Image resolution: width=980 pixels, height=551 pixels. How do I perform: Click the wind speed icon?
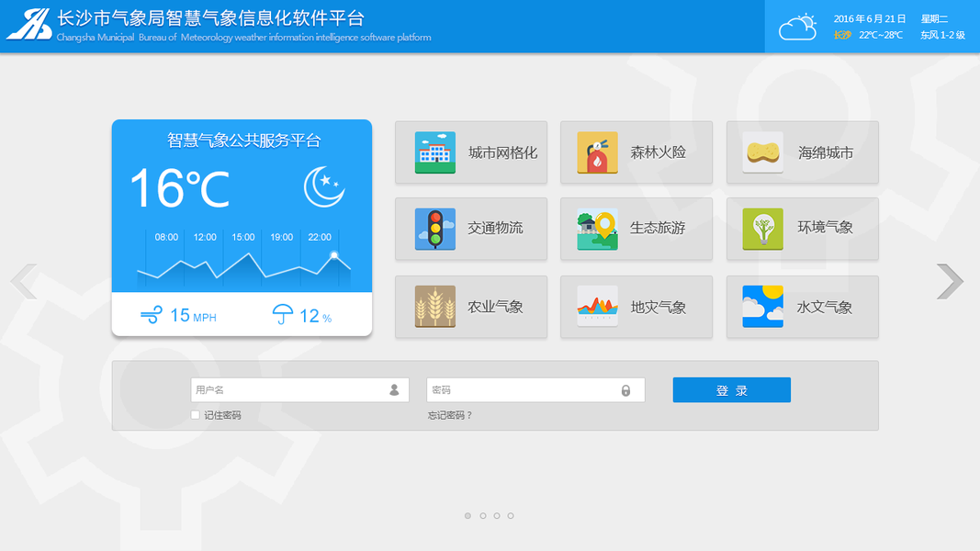point(152,315)
